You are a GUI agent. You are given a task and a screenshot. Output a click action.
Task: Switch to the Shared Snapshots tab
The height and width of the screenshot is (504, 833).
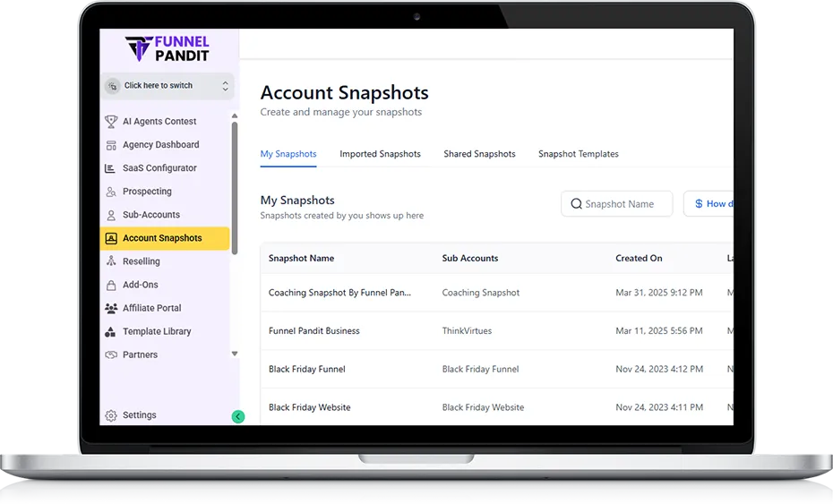coord(479,154)
